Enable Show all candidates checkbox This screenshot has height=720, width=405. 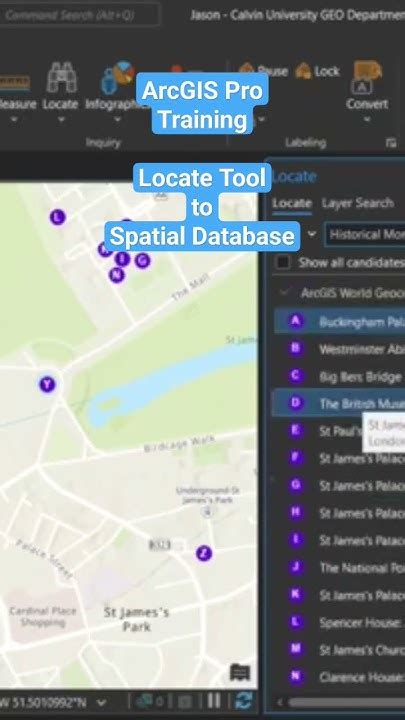282,263
